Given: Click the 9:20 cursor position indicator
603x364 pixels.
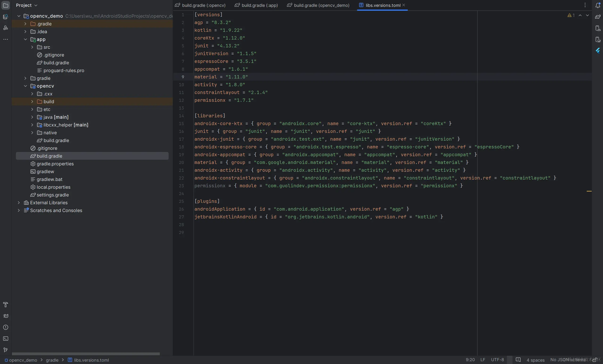Looking at the screenshot, I should click(470, 360).
